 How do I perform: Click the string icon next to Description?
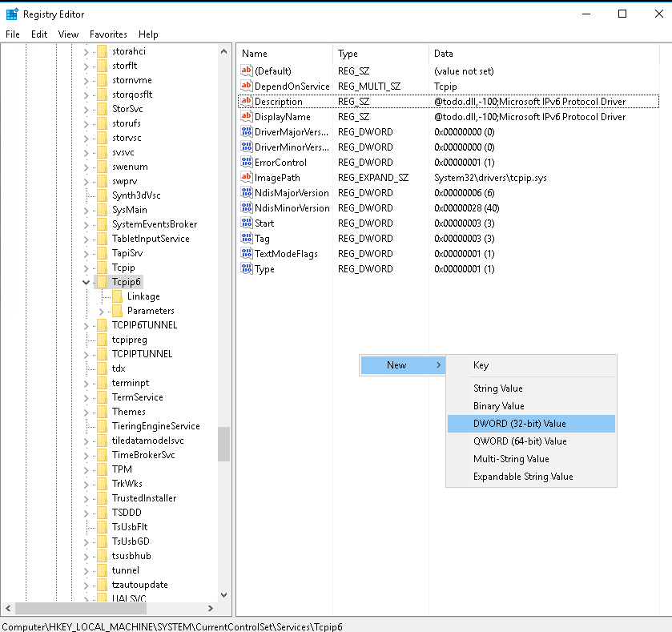click(247, 102)
